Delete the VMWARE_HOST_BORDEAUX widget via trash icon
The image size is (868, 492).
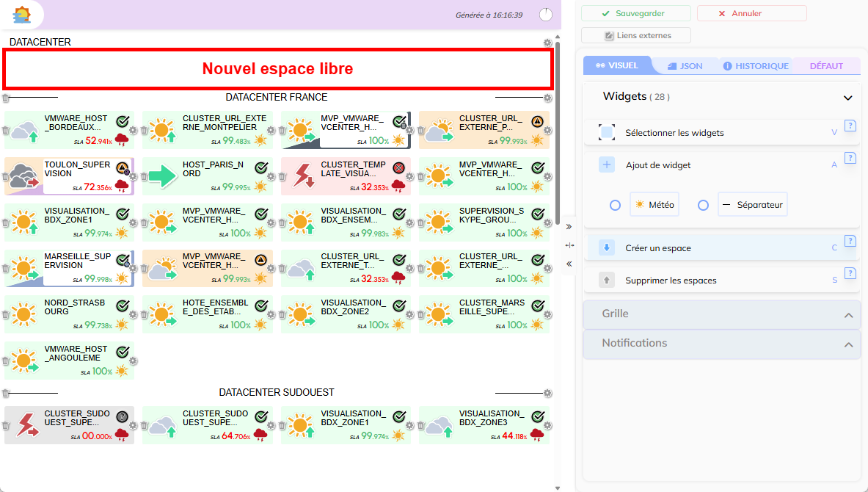coord(6,131)
